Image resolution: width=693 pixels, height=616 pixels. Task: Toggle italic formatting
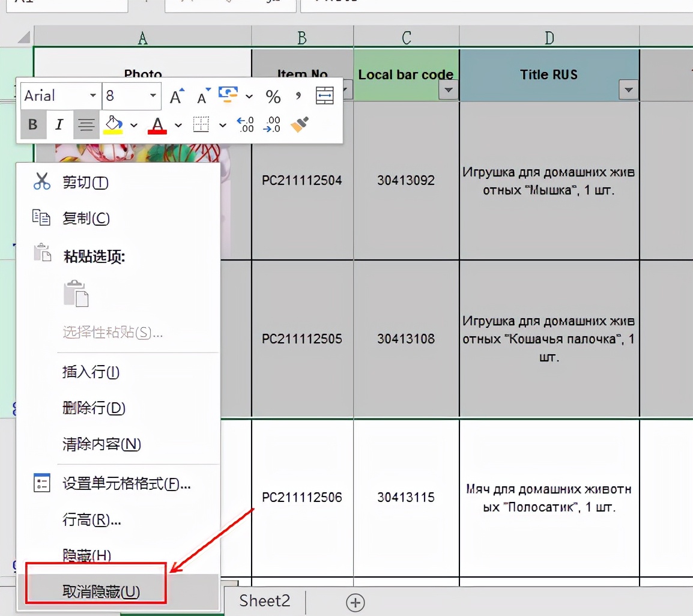(59, 124)
